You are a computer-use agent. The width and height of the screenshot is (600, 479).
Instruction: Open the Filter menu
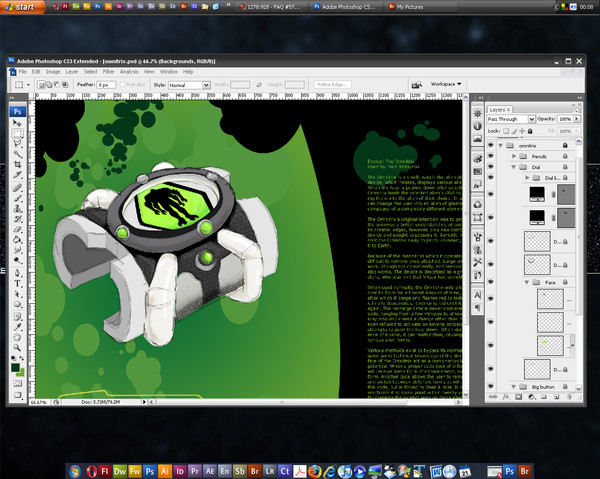click(110, 72)
